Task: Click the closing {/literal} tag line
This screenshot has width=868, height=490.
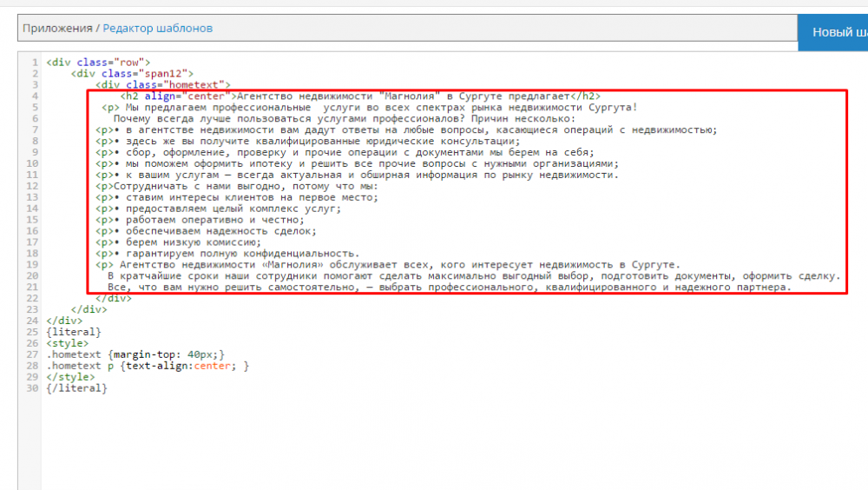Action: point(76,388)
